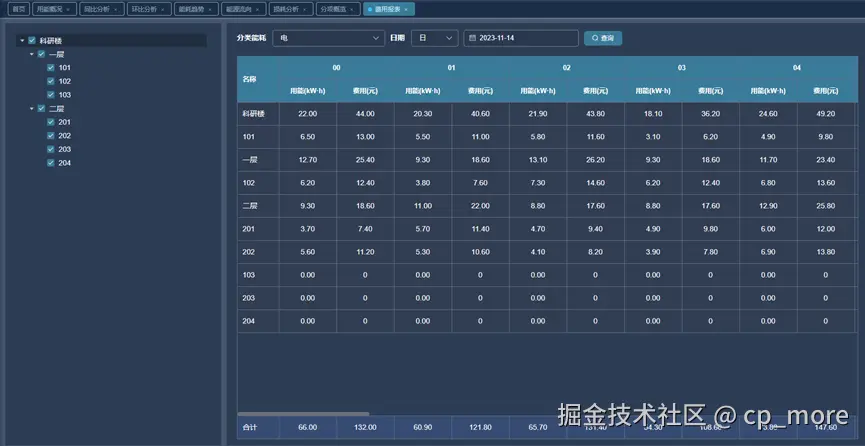Collapse the 二层 tree node arrow
The image size is (865, 446).
tap(31, 109)
